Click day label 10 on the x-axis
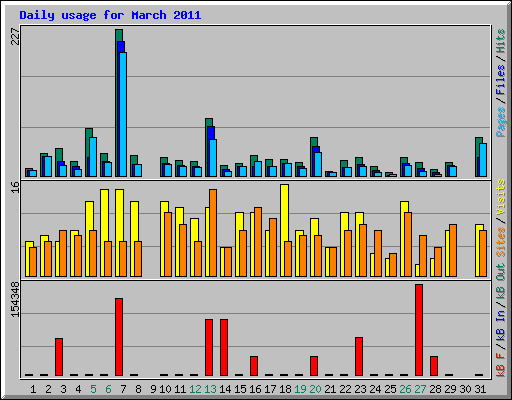This screenshot has height=400, width=512. point(165,389)
